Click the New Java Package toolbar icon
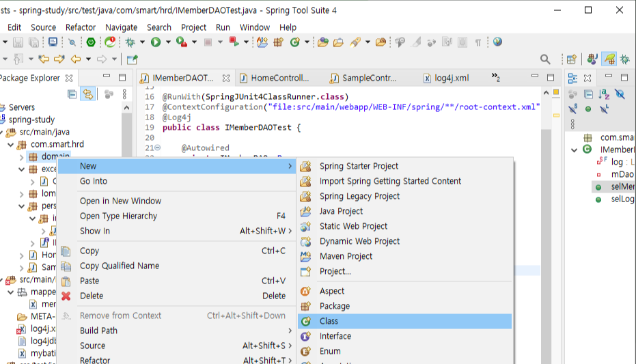The width and height of the screenshot is (636, 364). click(x=279, y=42)
